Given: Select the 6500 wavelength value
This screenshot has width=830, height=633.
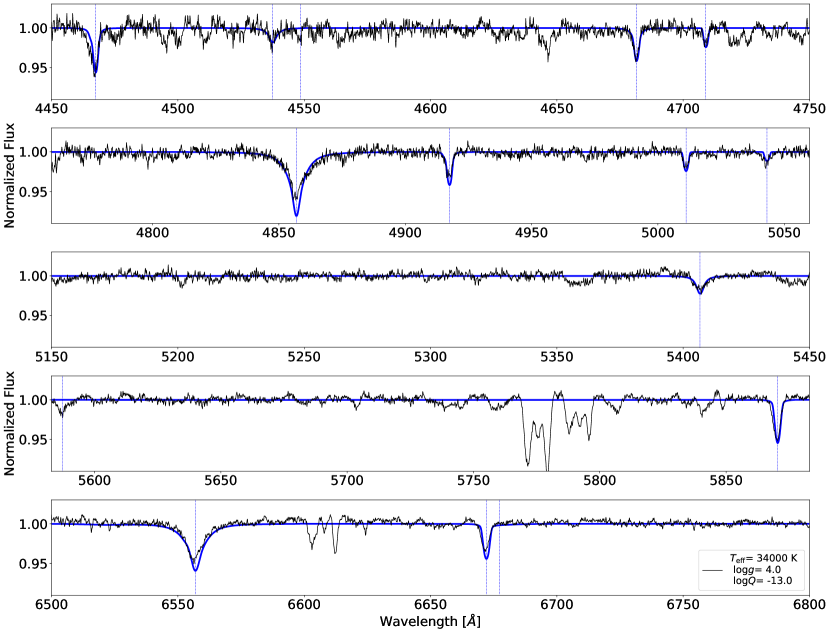Looking at the screenshot, I should click(51, 604).
